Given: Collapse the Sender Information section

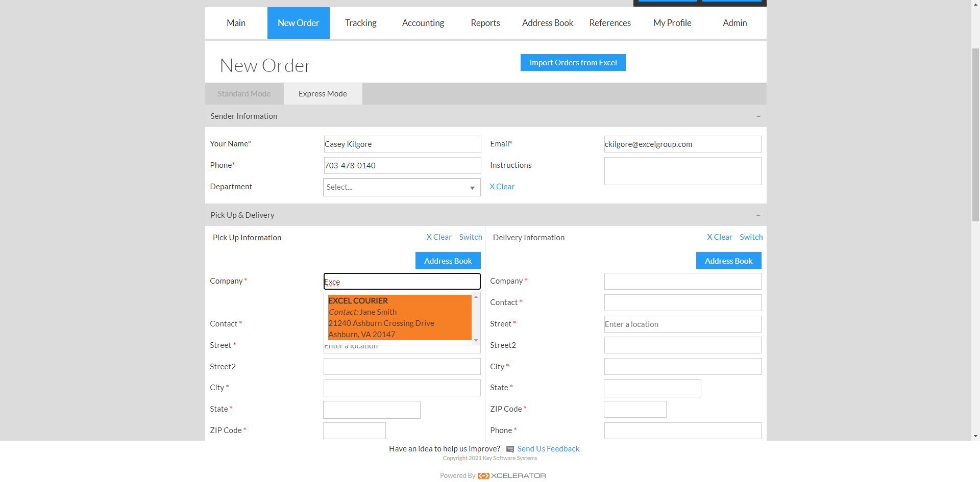Looking at the screenshot, I should (758, 116).
